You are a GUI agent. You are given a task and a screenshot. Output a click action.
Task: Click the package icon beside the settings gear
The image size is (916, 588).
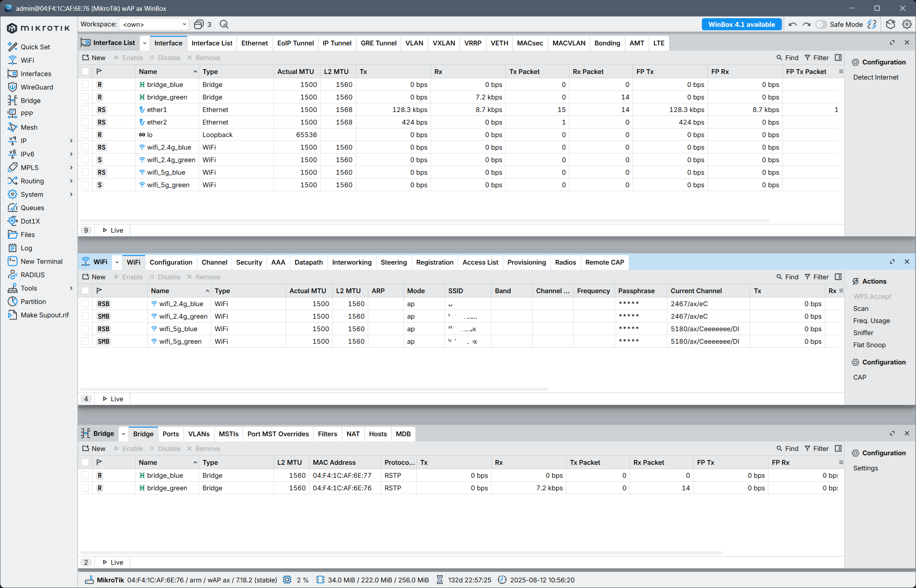[x=890, y=24]
